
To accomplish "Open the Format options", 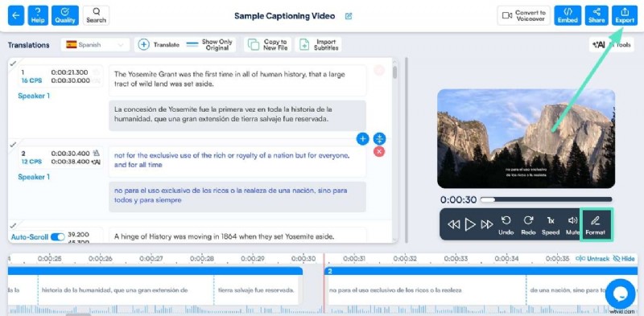I will point(595,224).
